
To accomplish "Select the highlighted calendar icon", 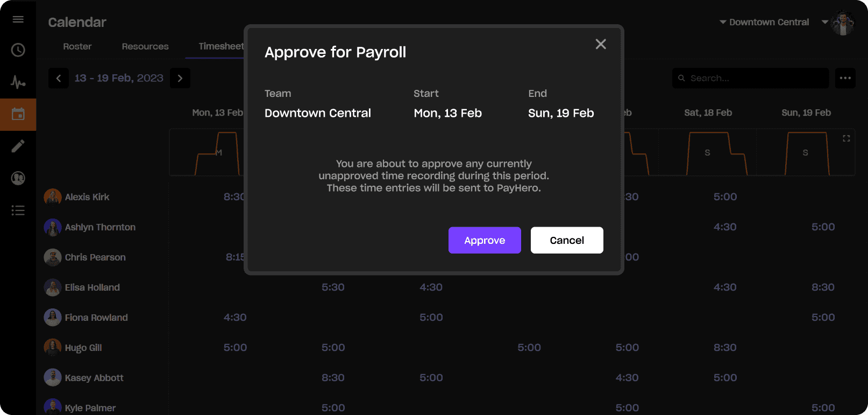I will tap(18, 114).
